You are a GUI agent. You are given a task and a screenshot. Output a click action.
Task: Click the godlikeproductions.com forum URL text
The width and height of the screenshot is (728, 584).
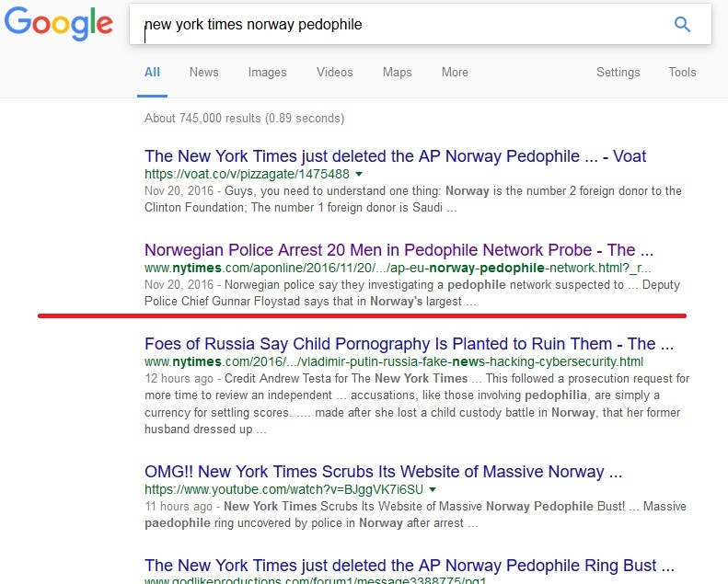tap(316, 580)
